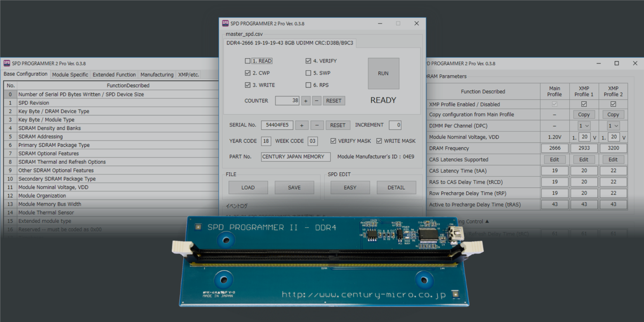Click the SERIAL No. input field
This screenshot has width=644, height=322.
point(277,125)
